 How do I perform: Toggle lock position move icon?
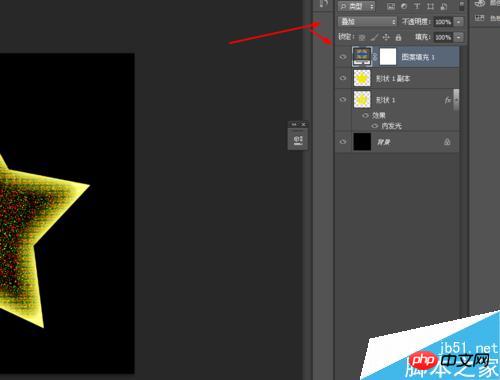[x=386, y=37]
